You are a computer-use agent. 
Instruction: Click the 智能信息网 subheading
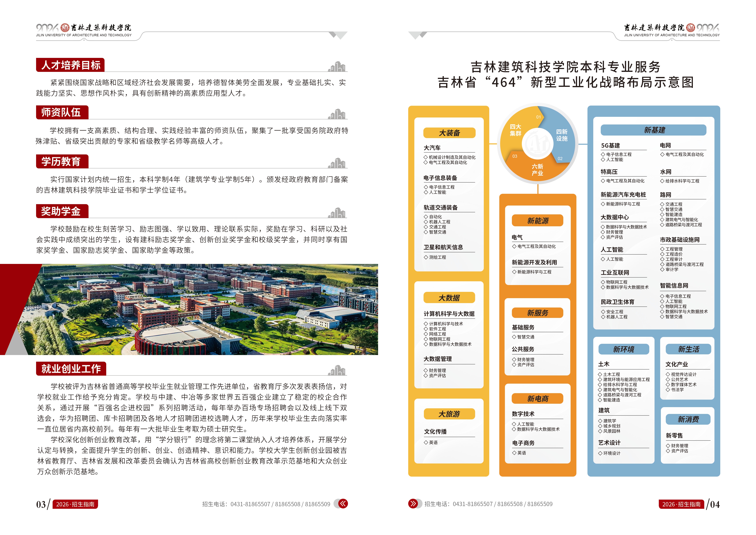pos(674,285)
